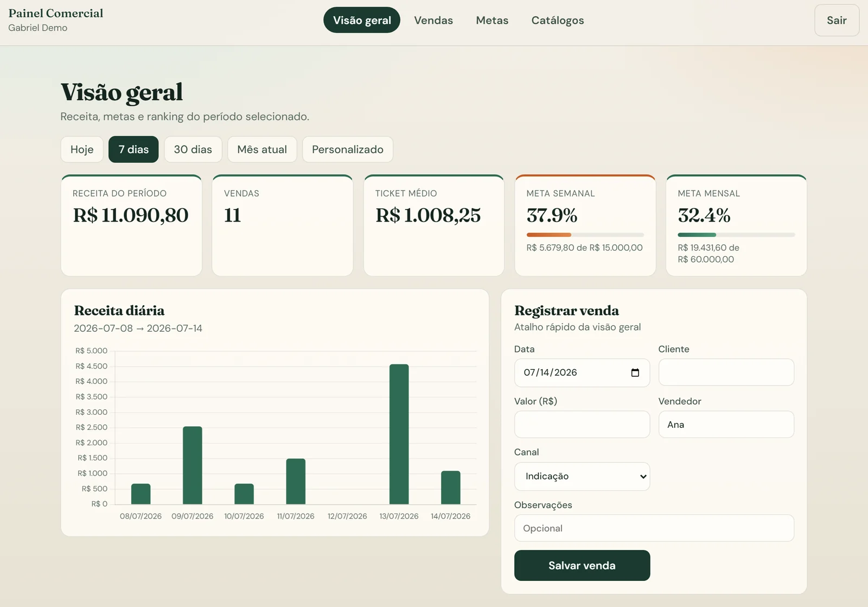Focus the Cliente input field
The width and height of the screenshot is (868, 607).
click(726, 372)
